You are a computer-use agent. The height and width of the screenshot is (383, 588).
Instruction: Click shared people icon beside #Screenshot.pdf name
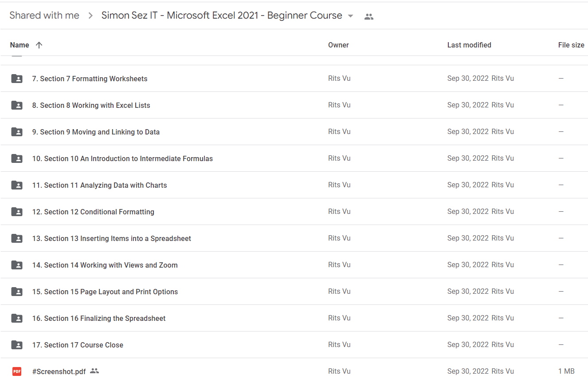click(x=94, y=371)
